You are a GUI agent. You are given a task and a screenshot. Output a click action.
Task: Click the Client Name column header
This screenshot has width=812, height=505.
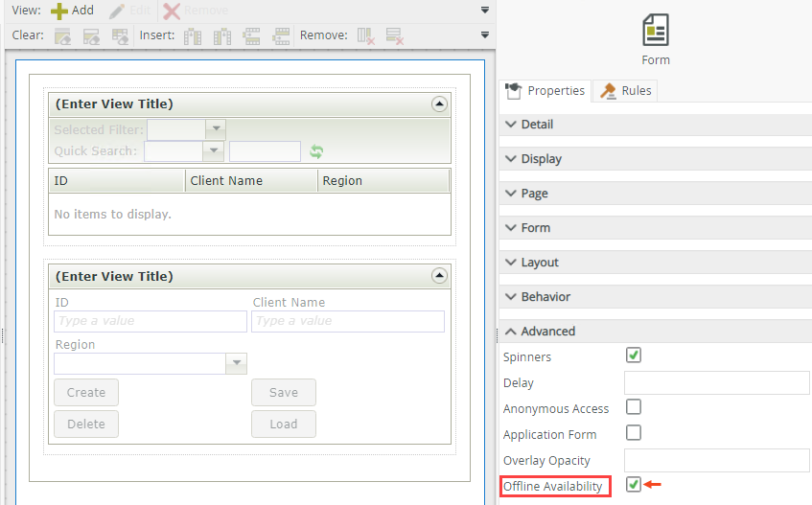251,180
